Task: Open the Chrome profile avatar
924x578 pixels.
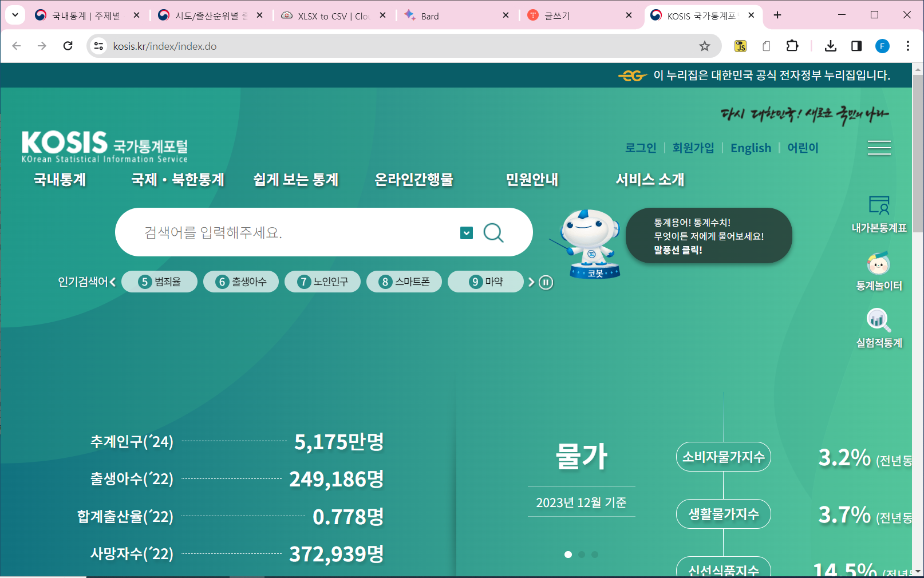Action: pyautogui.click(x=882, y=46)
